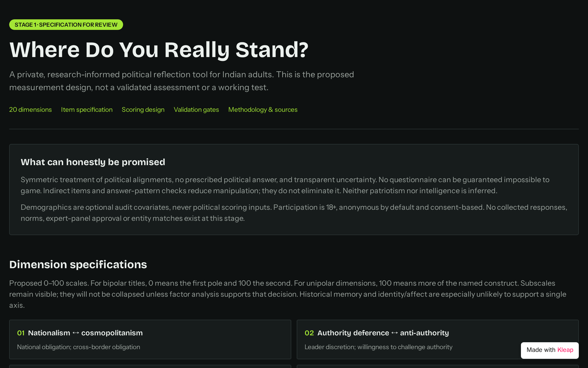Open Methodology & sources link
The height and width of the screenshot is (368, 588).
coord(263,109)
